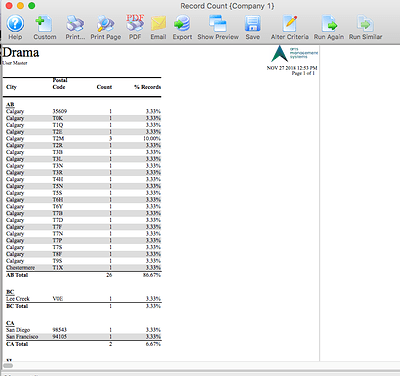This screenshot has width=400, height=376.
Task: Click the BC Total label
Action: point(17,306)
